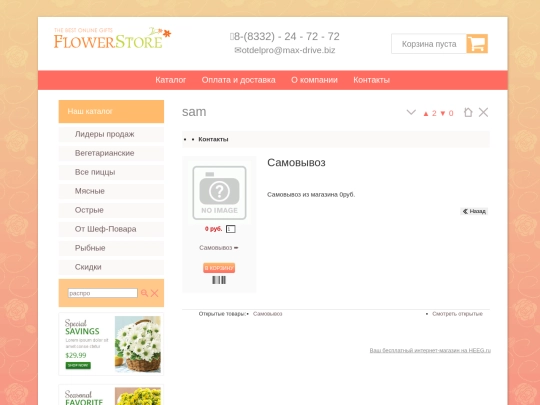
Task: Click the barcode icon under the product
Action: click(219, 280)
